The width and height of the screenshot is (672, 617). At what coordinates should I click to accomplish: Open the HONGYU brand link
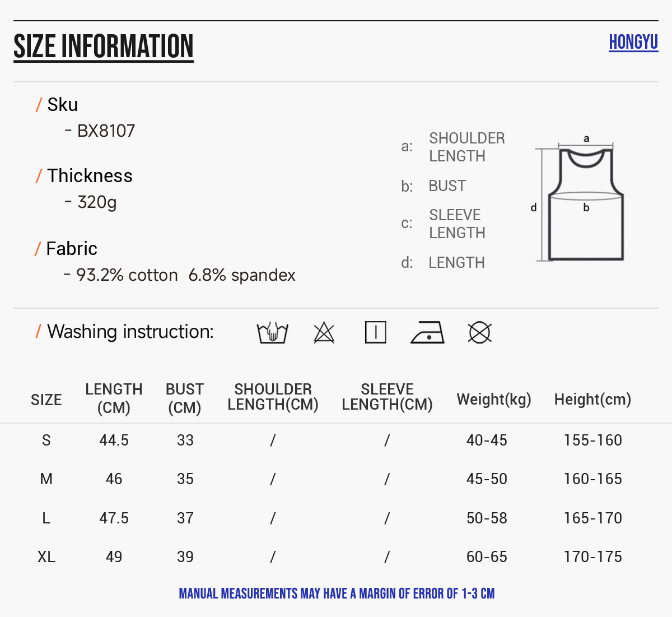[x=633, y=42]
